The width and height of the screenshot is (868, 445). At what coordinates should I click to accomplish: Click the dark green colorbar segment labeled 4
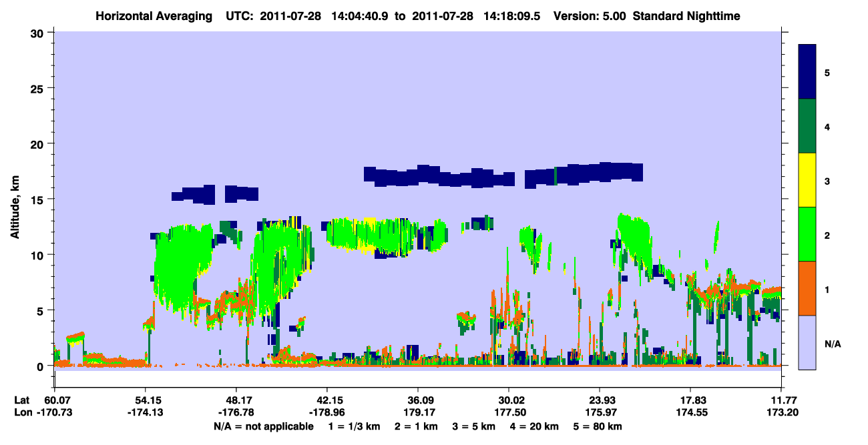click(807, 126)
